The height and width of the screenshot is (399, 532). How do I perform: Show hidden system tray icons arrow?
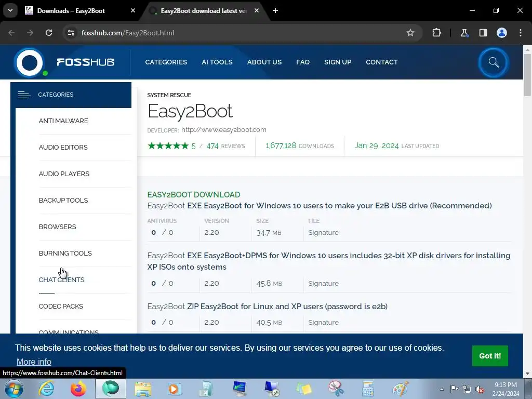point(442,389)
